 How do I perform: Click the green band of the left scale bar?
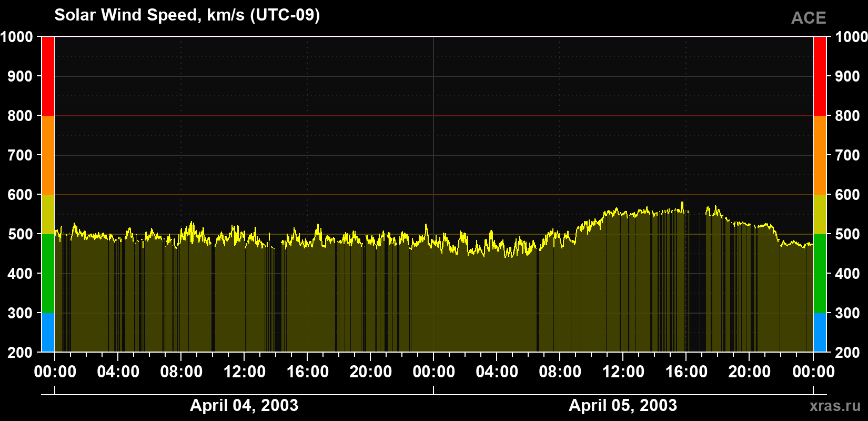(x=48, y=274)
